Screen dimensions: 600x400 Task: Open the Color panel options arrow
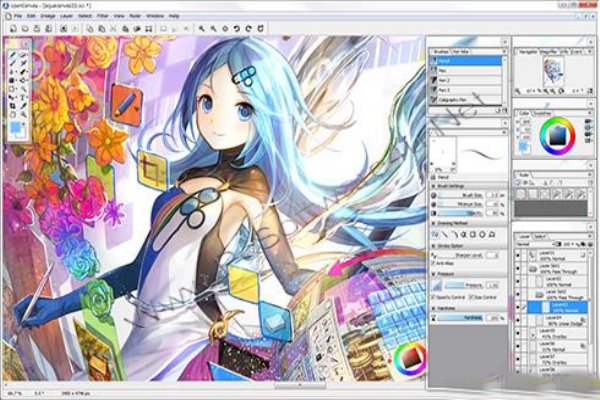[x=590, y=113]
